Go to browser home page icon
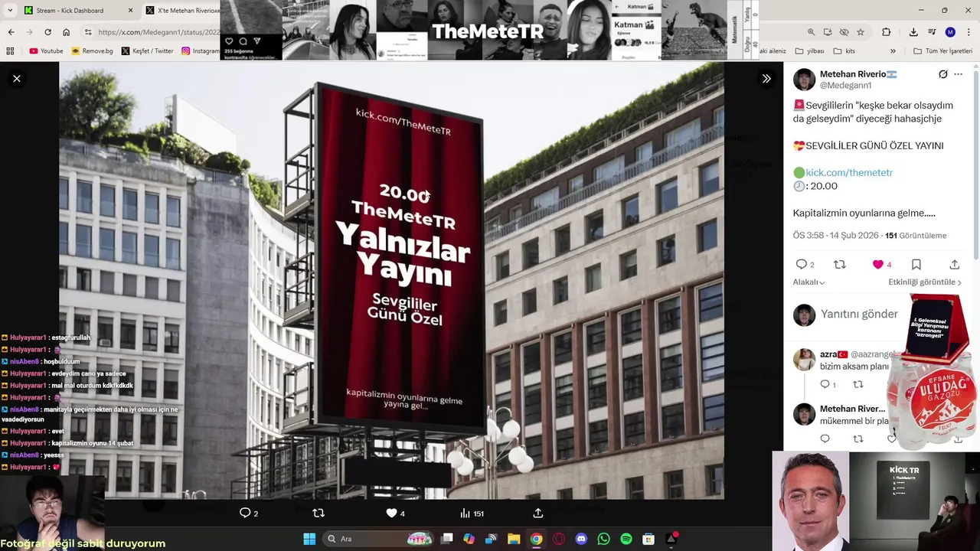 [x=67, y=32]
